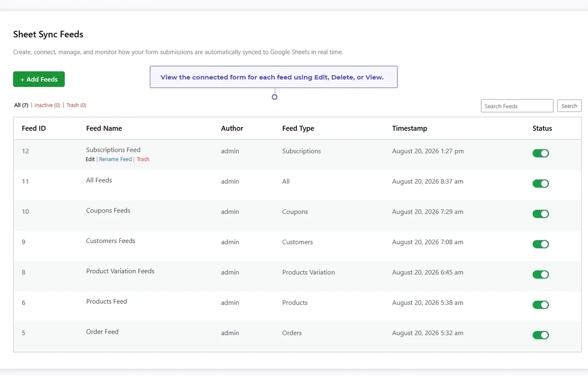Open the Customers Feeds name

(x=111, y=241)
